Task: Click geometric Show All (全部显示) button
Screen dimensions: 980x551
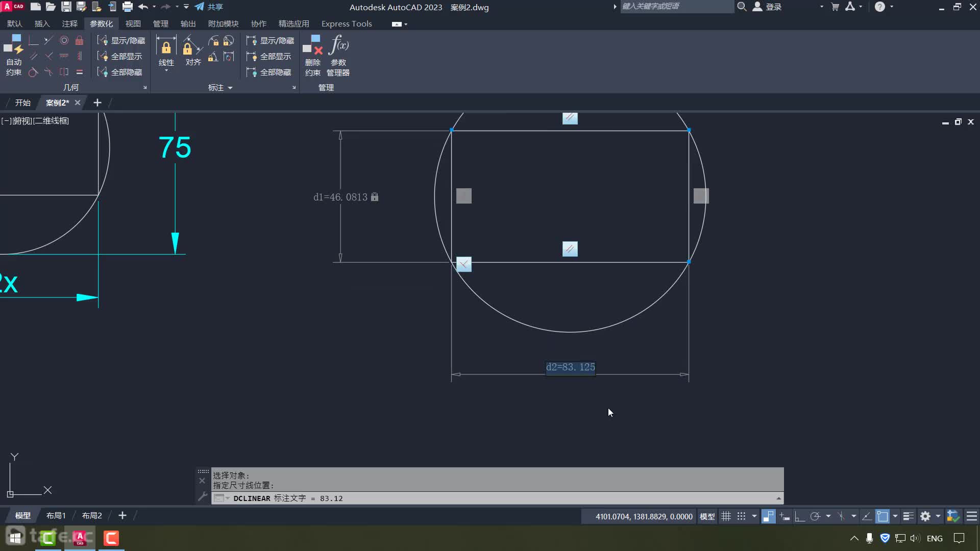Action: (120, 56)
